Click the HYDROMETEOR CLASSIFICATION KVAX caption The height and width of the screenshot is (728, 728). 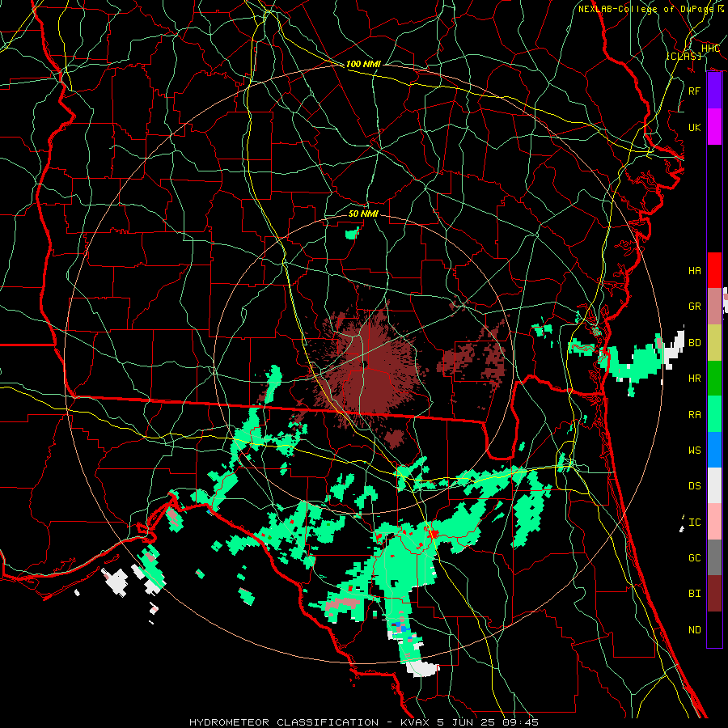tap(364, 722)
